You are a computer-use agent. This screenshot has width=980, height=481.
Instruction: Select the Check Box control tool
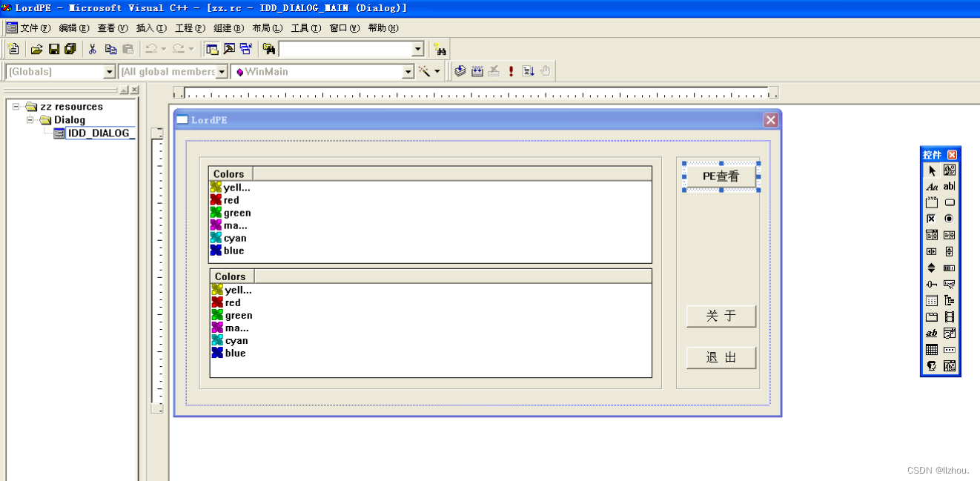coord(932,218)
